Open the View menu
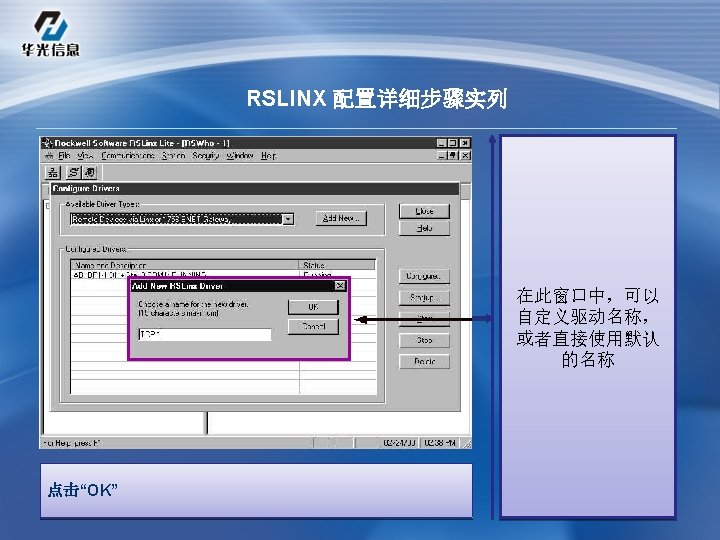Viewport: 720px width, 540px height. click(x=85, y=156)
